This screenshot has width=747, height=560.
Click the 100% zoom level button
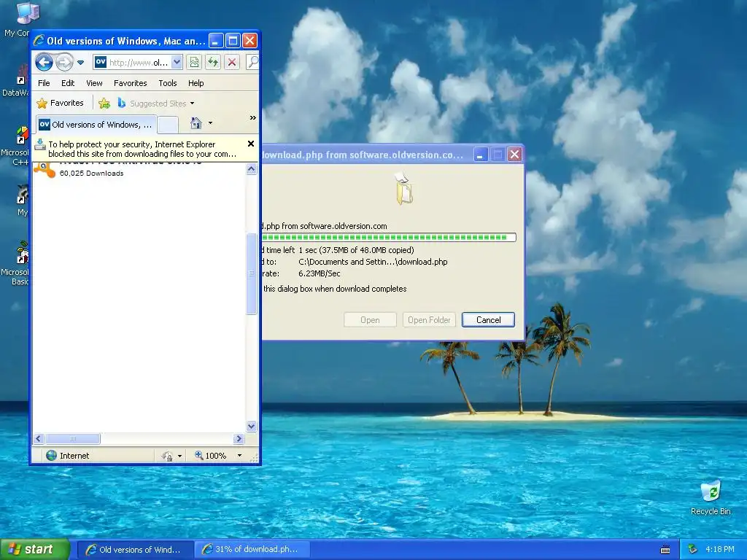210,456
